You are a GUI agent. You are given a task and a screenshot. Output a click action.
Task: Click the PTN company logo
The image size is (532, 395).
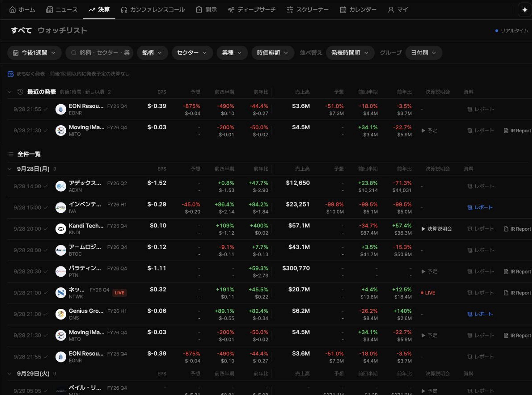click(x=61, y=272)
